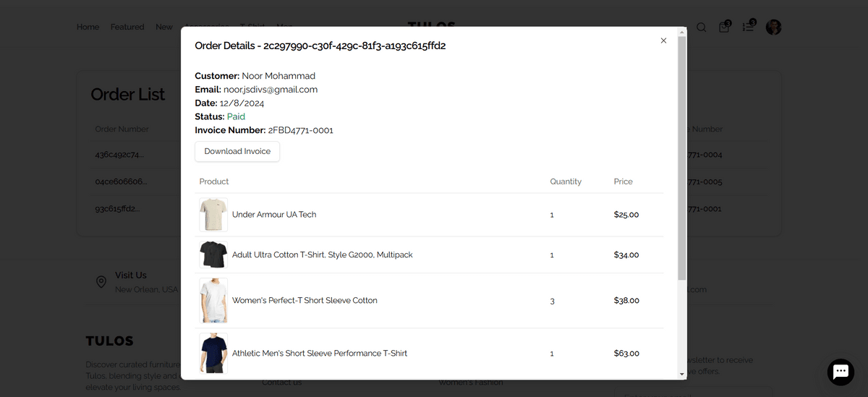The width and height of the screenshot is (868, 397).
Task: Close the Order Details dialog with X
Action: pos(663,40)
